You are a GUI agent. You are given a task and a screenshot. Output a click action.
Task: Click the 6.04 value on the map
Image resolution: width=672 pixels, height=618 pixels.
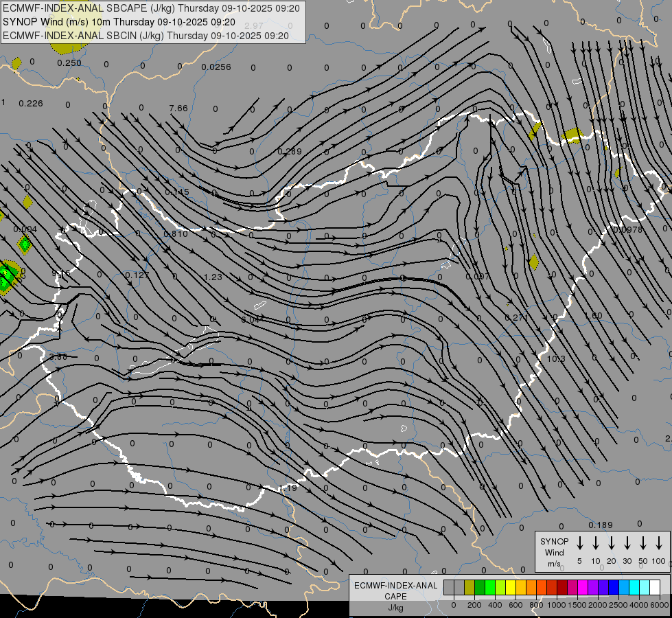click(251, 320)
